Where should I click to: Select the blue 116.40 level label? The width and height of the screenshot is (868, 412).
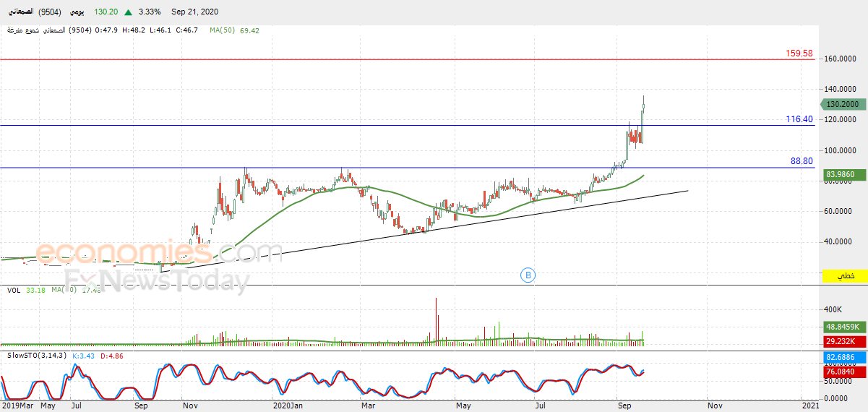pyautogui.click(x=799, y=119)
